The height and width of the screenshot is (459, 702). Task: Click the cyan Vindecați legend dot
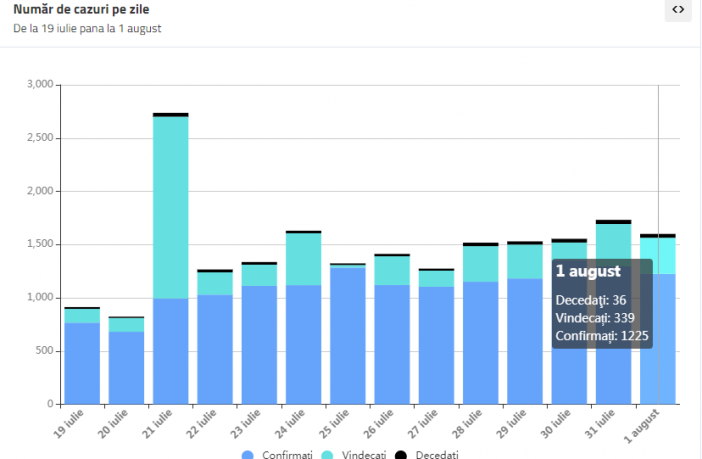coord(326,455)
